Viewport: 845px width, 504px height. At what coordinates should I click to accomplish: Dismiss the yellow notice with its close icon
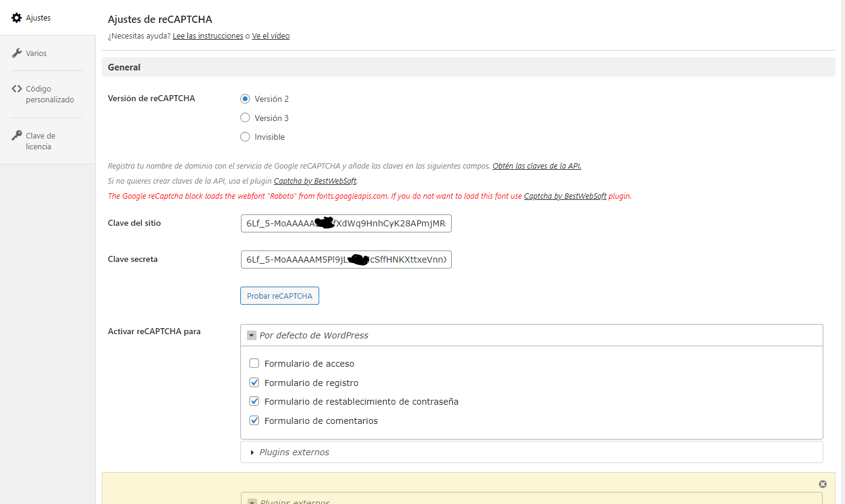pyautogui.click(x=823, y=484)
